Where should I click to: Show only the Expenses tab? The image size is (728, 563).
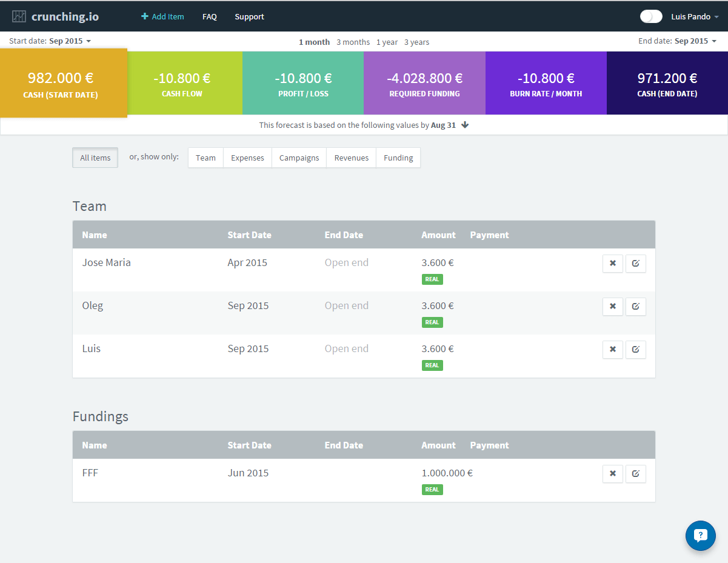click(247, 158)
